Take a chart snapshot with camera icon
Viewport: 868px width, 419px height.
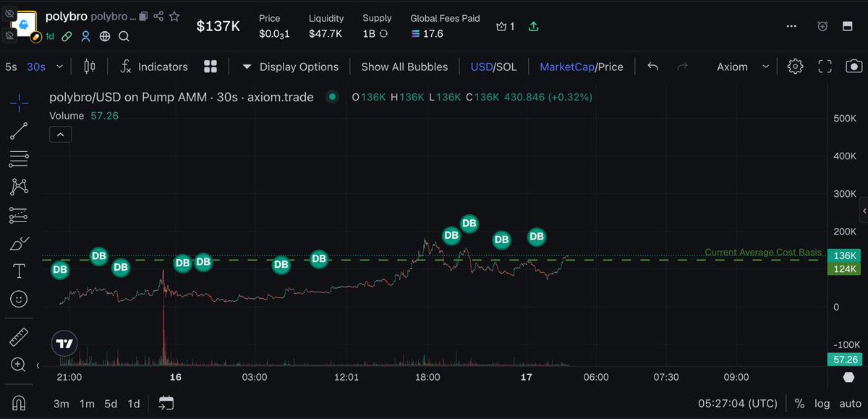(854, 67)
